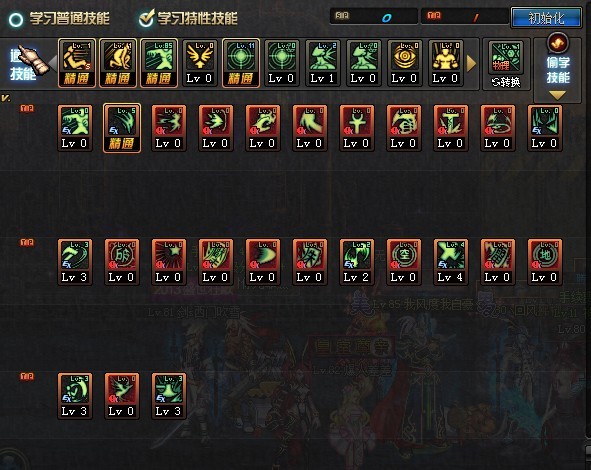The image size is (591, 470).
Task: Select the golden eye skill icon
Action: click(x=404, y=63)
